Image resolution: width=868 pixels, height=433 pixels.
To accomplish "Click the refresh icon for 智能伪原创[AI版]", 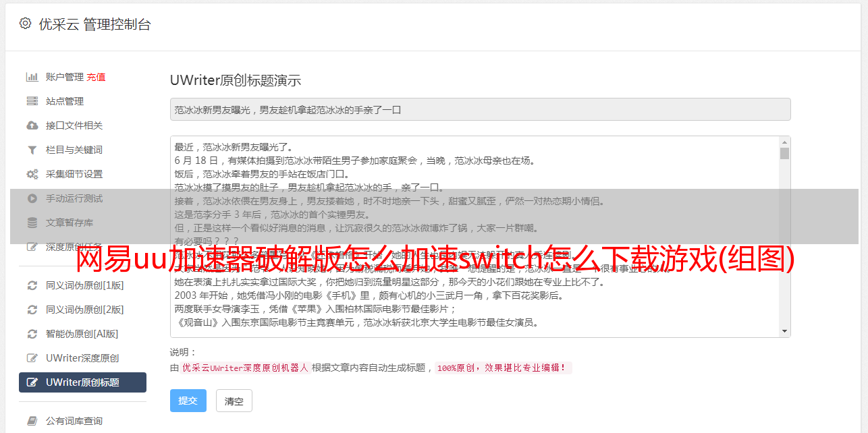I will point(32,334).
